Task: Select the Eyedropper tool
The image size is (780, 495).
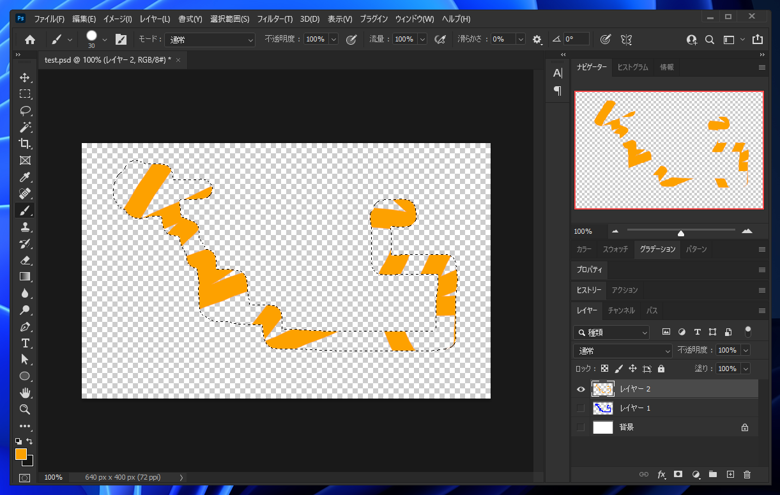Action: point(25,177)
